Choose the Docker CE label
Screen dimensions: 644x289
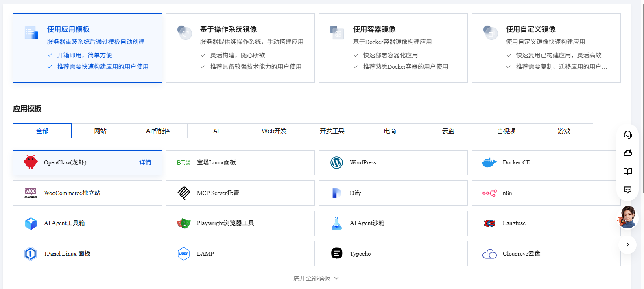coord(516,162)
